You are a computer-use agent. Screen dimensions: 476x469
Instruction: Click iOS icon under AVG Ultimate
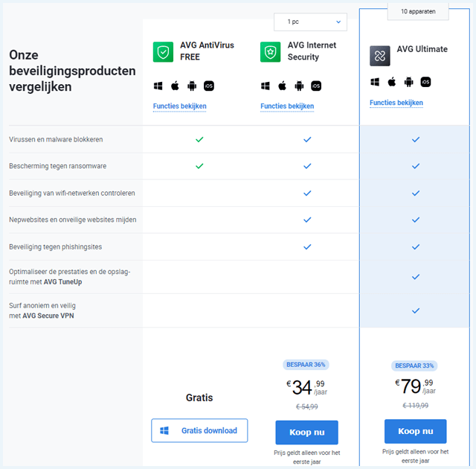(x=425, y=82)
